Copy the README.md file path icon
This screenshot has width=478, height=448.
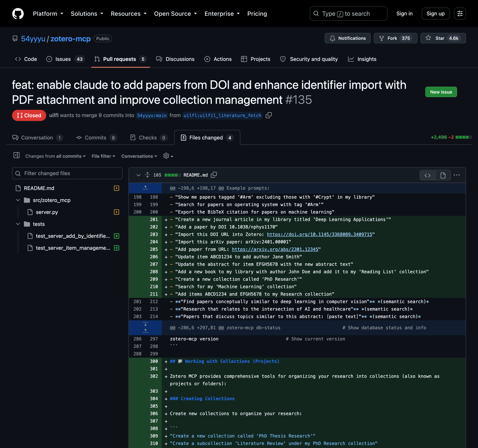214,175
